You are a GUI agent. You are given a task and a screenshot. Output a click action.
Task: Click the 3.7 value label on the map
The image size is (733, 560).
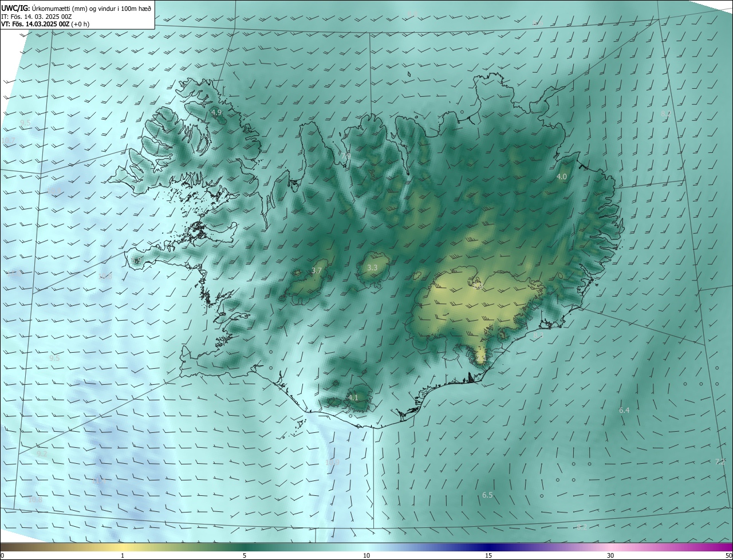[x=317, y=270]
